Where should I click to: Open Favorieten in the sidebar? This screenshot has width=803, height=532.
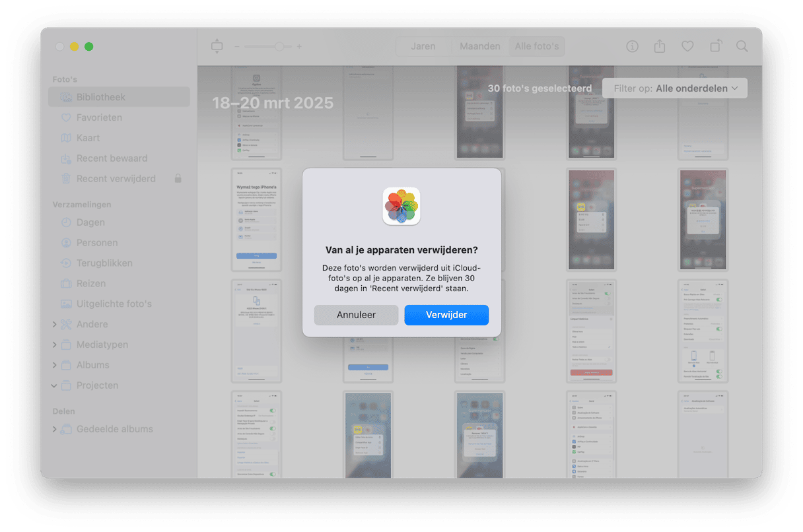click(x=99, y=117)
